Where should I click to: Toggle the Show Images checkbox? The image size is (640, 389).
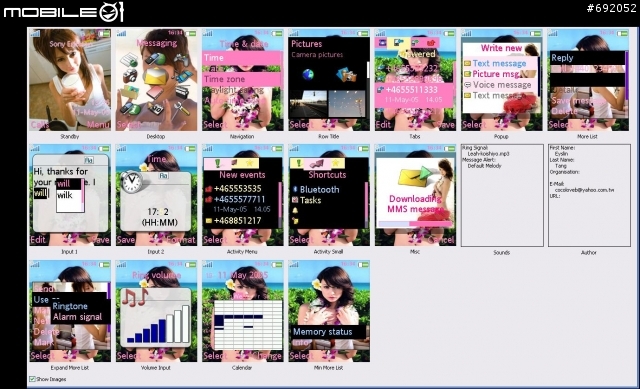[x=32, y=379]
